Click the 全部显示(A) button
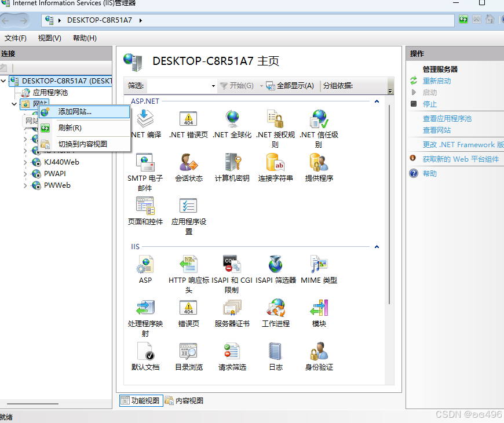 [x=290, y=86]
